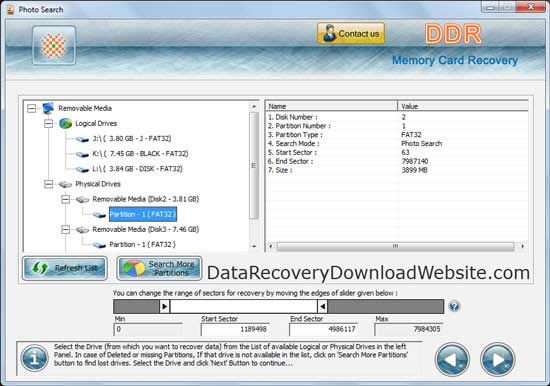The width and height of the screenshot is (550, 386).
Task: Click the Removable Media root label
Action: [85, 108]
